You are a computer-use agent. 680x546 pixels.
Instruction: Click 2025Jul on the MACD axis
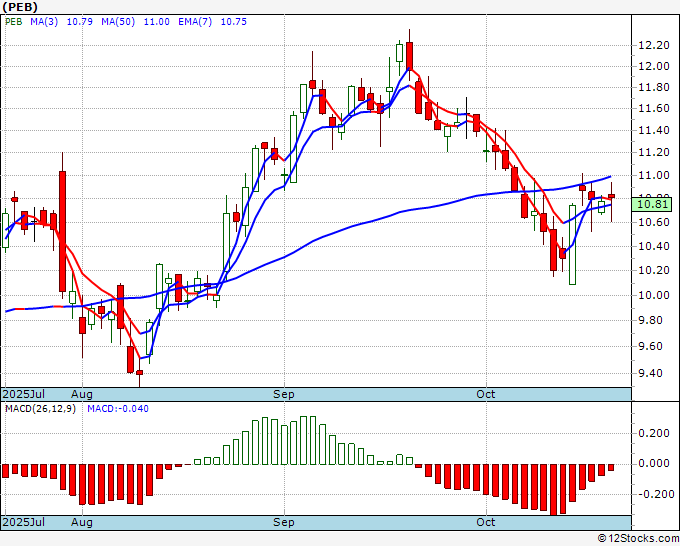tap(24, 522)
